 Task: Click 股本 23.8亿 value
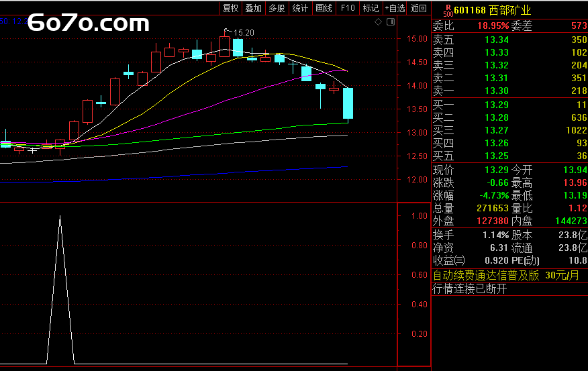(x=573, y=235)
